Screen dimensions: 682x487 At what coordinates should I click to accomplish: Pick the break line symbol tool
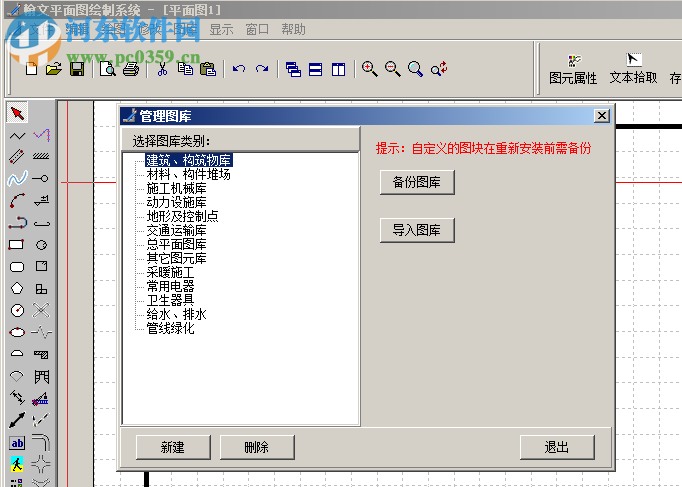tap(41, 332)
